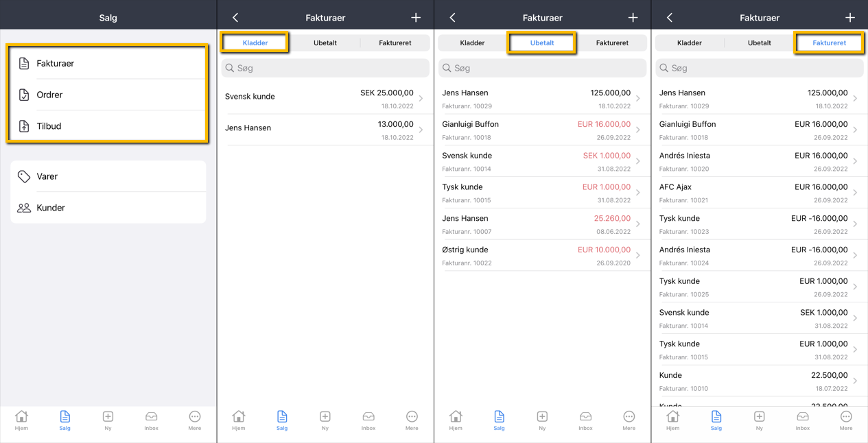This screenshot has height=443, width=868.
Task: Expand Svensk kunde SEK 25.000,00 draft chevron
Action: [x=421, y=99]
